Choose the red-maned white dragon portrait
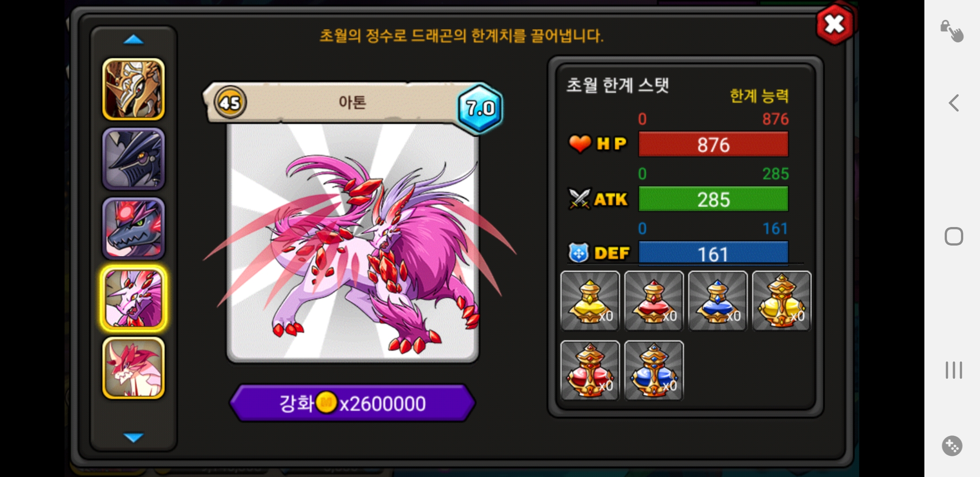 point(134,368)
